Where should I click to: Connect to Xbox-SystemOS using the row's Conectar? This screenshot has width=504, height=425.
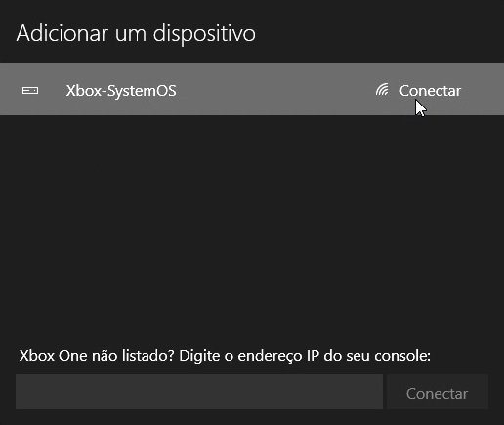(x=430, y=91)
